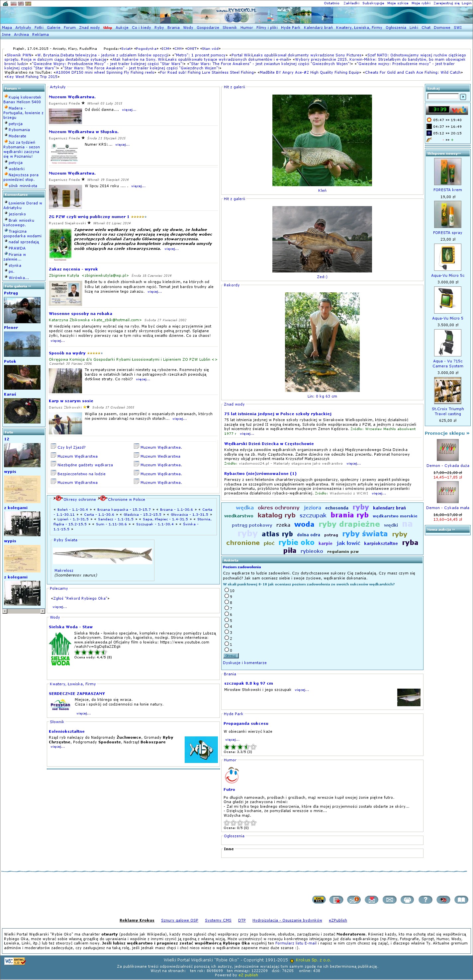Open help via the question mark icon
Image resolution: width=473 pixels, height=980 pixels.
(x=425, y=899)
